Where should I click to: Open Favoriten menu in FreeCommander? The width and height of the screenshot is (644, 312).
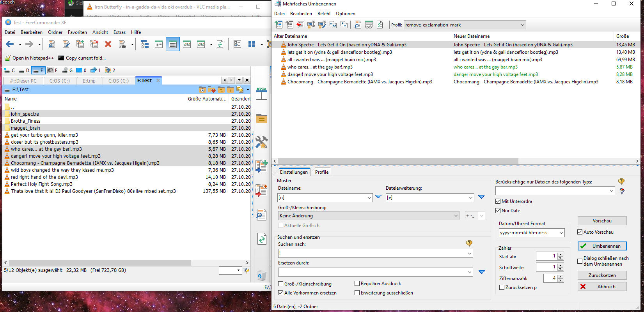(77, 32)
